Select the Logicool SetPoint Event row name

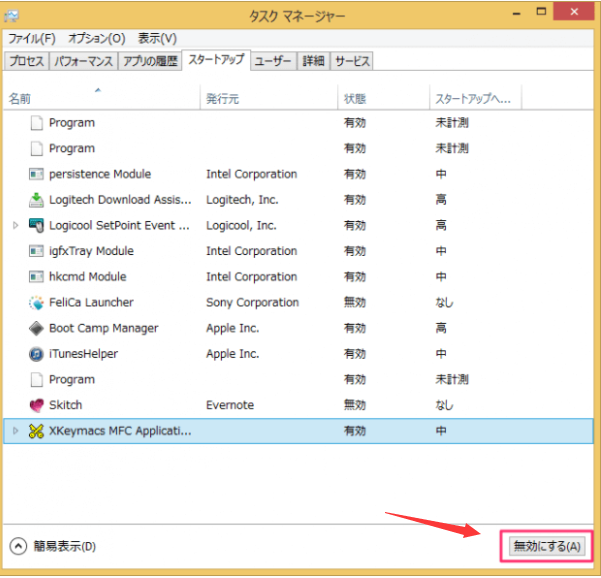(x=119, y=226)
